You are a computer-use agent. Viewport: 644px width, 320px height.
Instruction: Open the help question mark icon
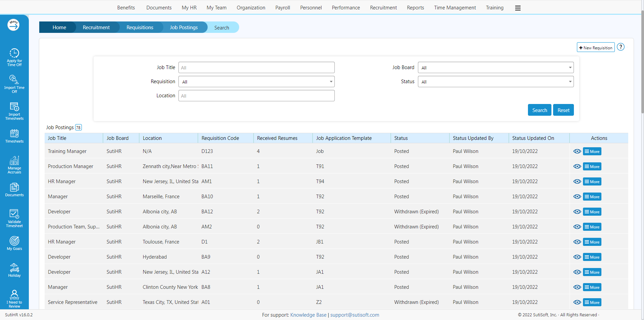621,47
